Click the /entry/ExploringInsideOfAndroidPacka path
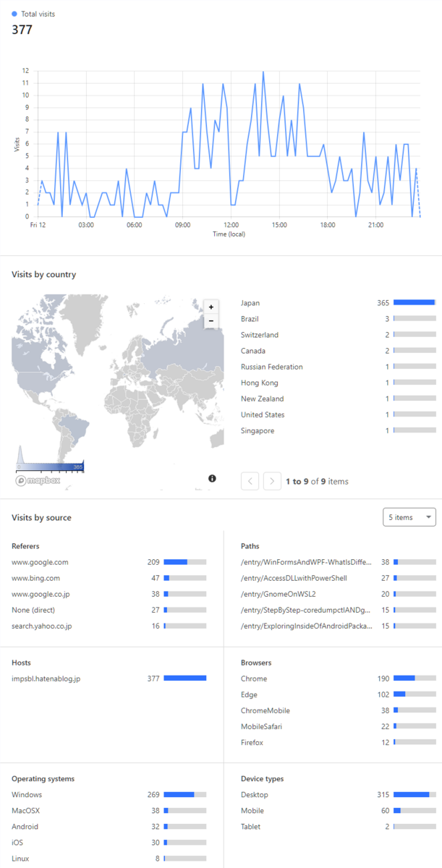The image size is (442, 868). pyautogui.click(x=338, y=626)
